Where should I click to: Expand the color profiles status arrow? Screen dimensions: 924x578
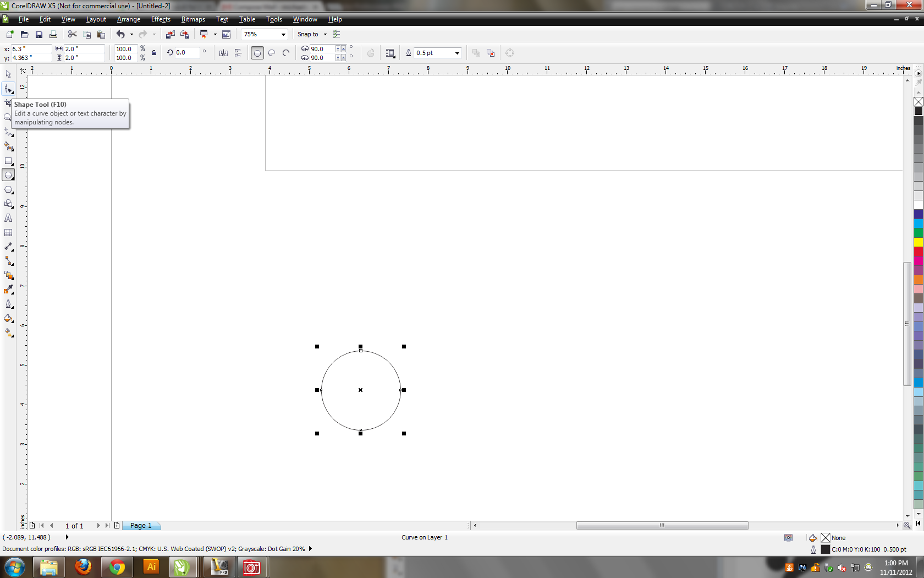[310, 549]
